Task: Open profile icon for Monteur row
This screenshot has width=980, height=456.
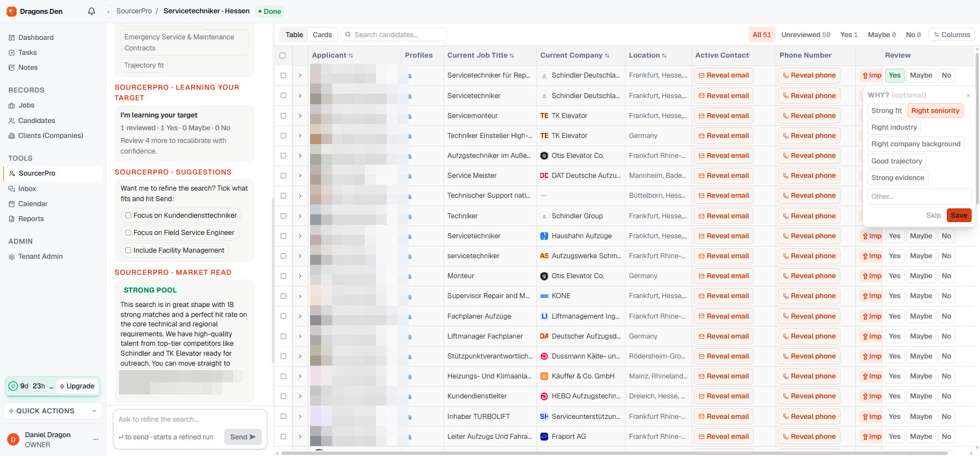Action: pyautogui.click(x=410, y=276)
